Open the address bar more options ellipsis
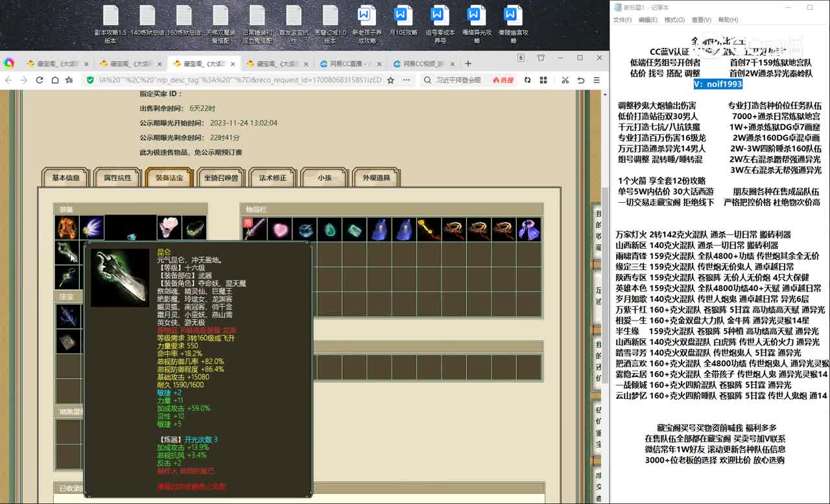The height and width of the screenshot is (504, 830). 407,80
